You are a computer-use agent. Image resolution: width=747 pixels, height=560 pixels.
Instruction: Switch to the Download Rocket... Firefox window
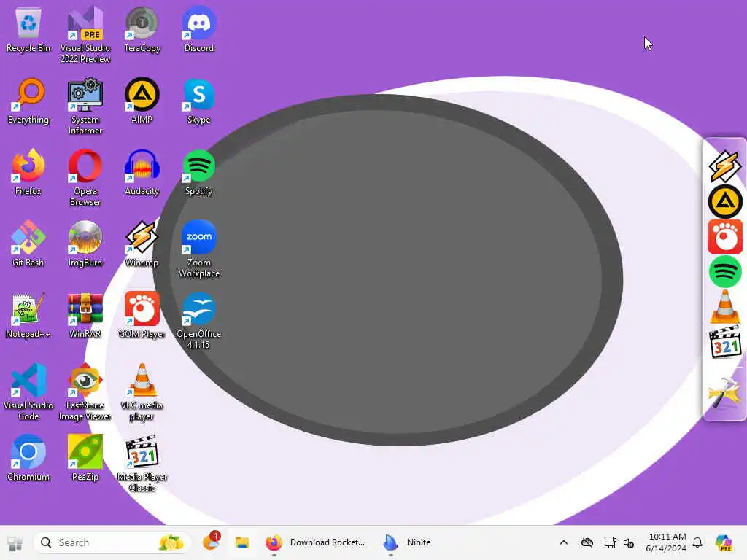[x=316, y=542]
